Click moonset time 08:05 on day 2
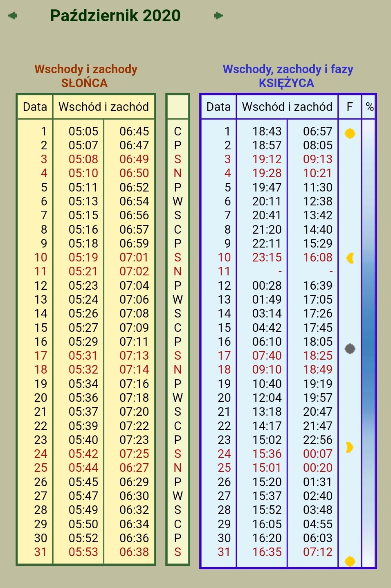 click(318, 145)
